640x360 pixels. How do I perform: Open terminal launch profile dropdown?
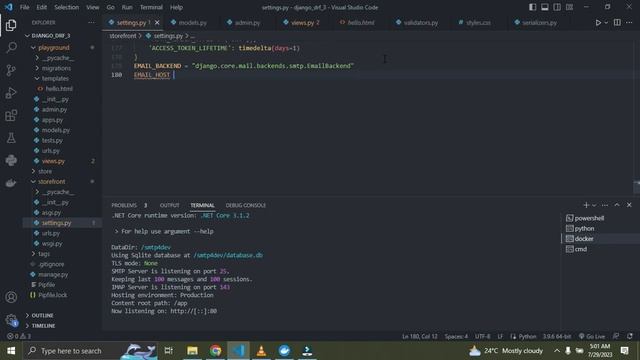click(x=594, y=205)
